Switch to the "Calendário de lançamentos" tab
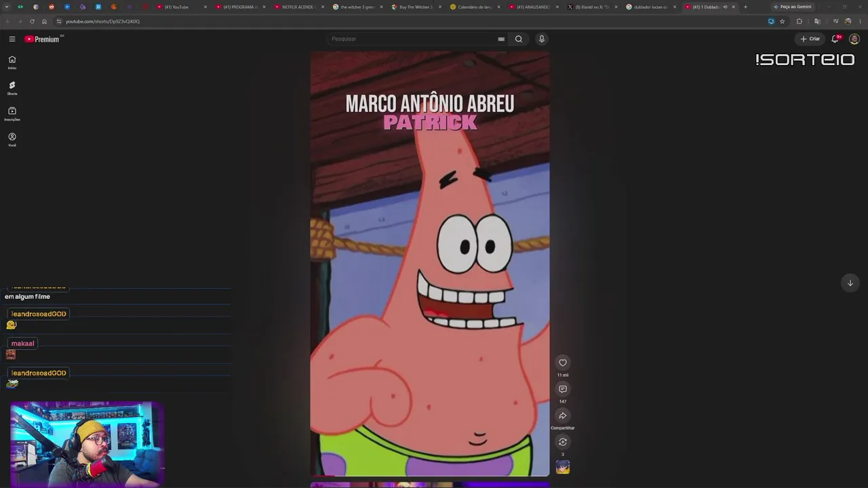The width and height of the screenshot is (868, 488). click(475, 7)
